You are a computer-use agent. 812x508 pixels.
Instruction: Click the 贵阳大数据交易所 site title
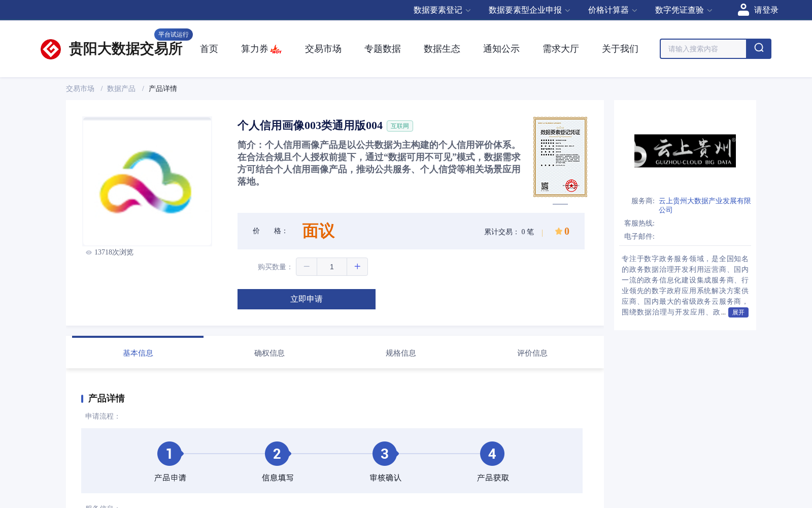coord(125,49)
